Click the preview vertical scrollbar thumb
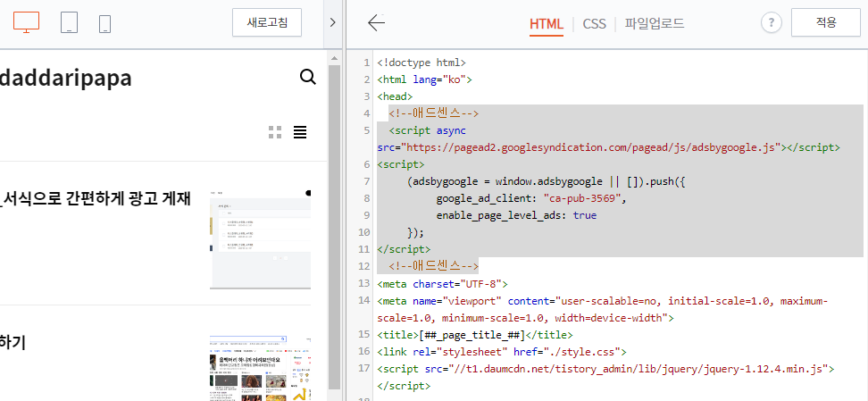 pyautogui.click(x=334, y=227)
